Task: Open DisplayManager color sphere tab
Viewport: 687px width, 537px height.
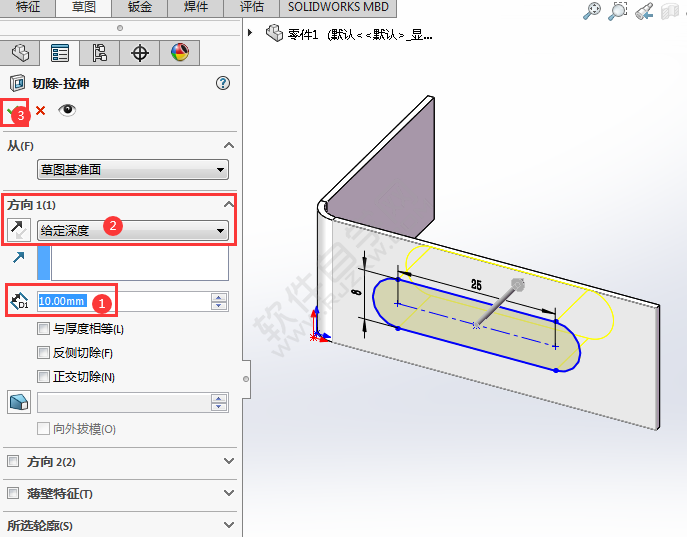Action: (x=180, y=53)
